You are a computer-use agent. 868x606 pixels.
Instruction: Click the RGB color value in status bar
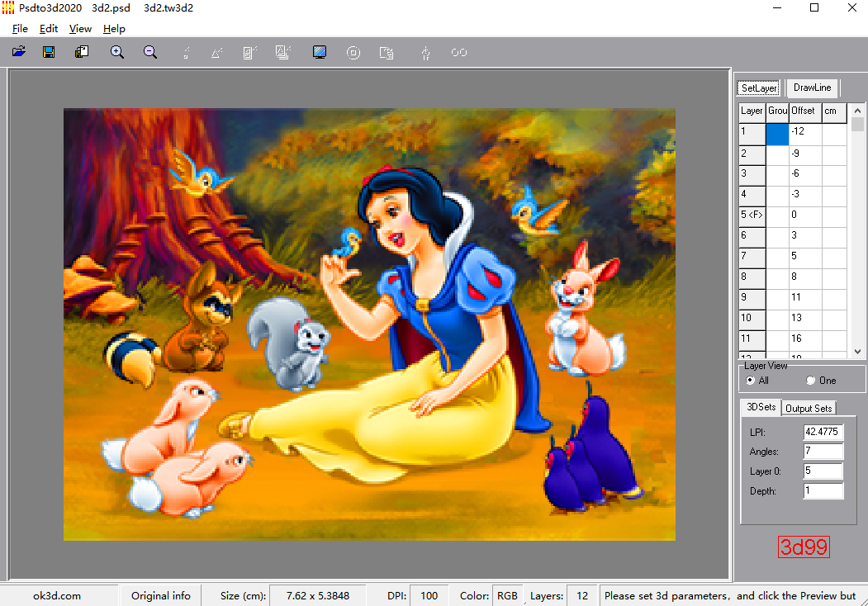507,596
